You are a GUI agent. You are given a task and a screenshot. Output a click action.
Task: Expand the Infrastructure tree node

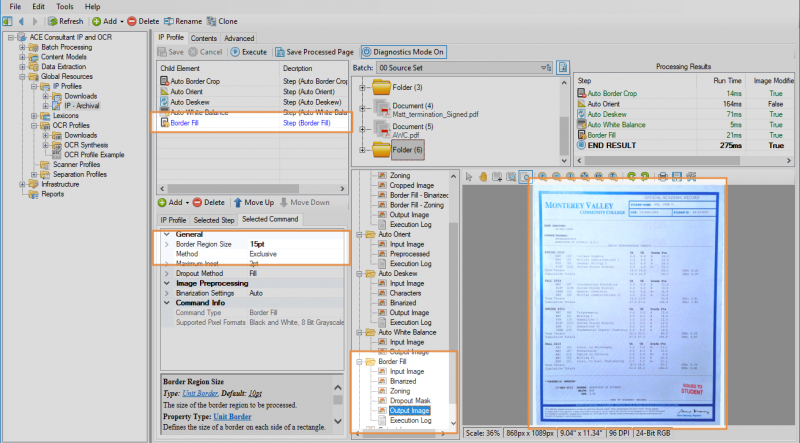click(22, 184)
